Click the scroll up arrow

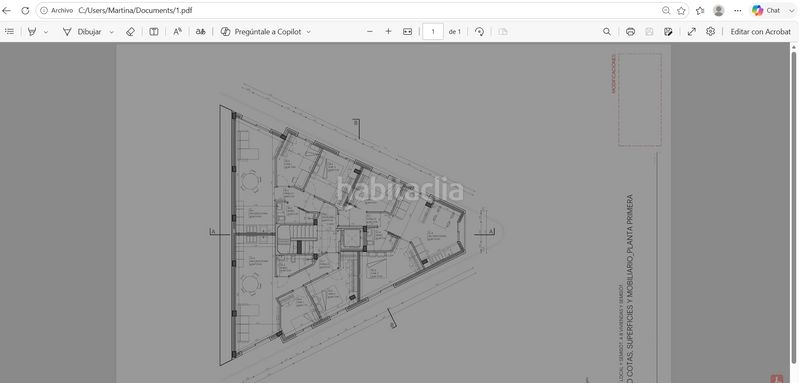pyautogui.click(x=794, y=47)
